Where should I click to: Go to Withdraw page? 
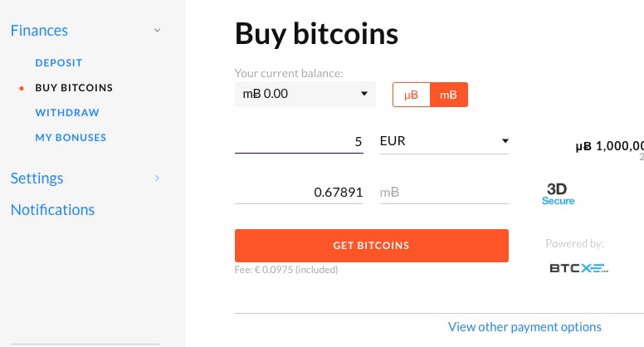pos(67,113)
